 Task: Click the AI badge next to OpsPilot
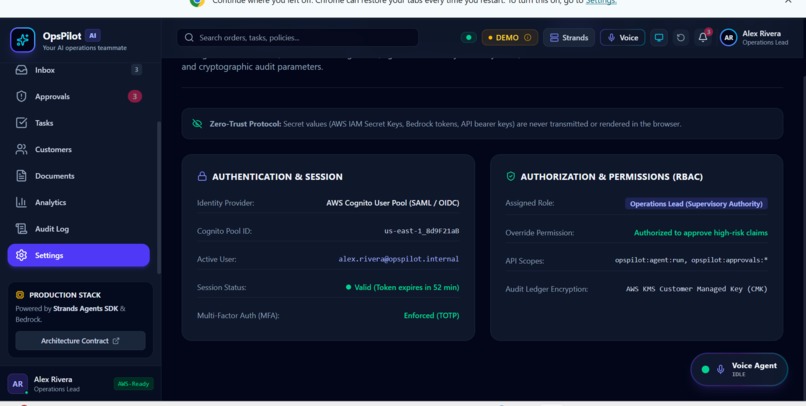click(93, 35)
